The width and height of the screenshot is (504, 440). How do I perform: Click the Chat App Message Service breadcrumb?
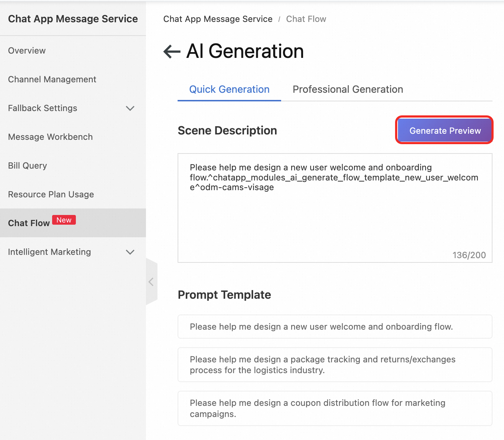pos(218,19)
